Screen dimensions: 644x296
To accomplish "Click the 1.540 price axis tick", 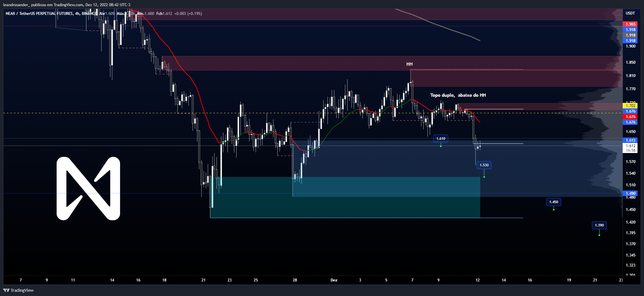I will point(630,173).
